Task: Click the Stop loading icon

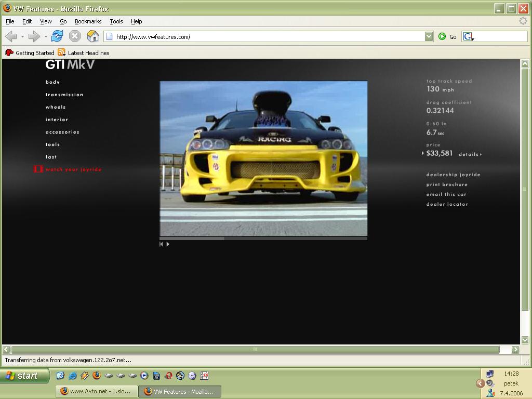Action: (75, 36)
